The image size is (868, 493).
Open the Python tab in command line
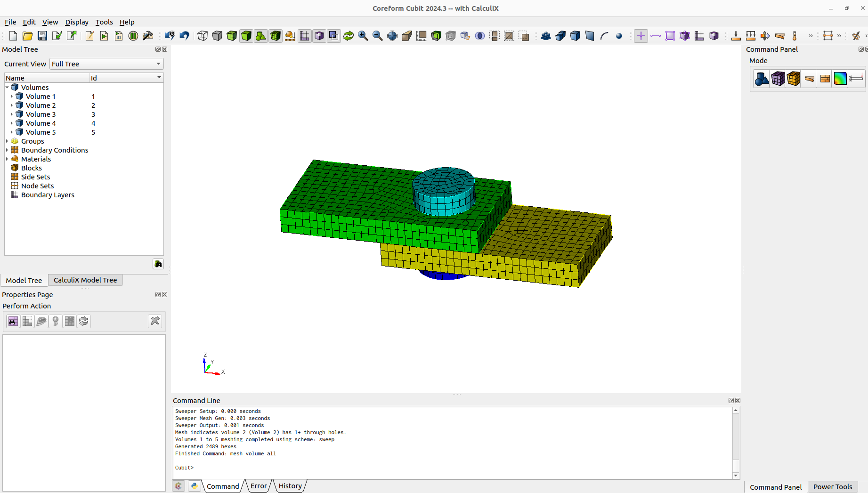pyautogui.click(x=194, y=485)
